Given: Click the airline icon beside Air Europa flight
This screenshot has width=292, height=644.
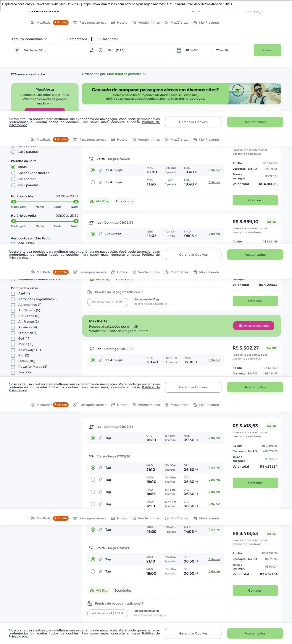Looking at the screenshot, I should tap(100, 234).
